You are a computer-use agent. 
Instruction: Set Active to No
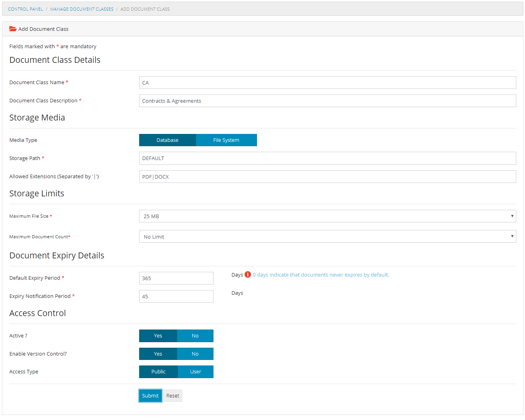[x=195, y=335]
